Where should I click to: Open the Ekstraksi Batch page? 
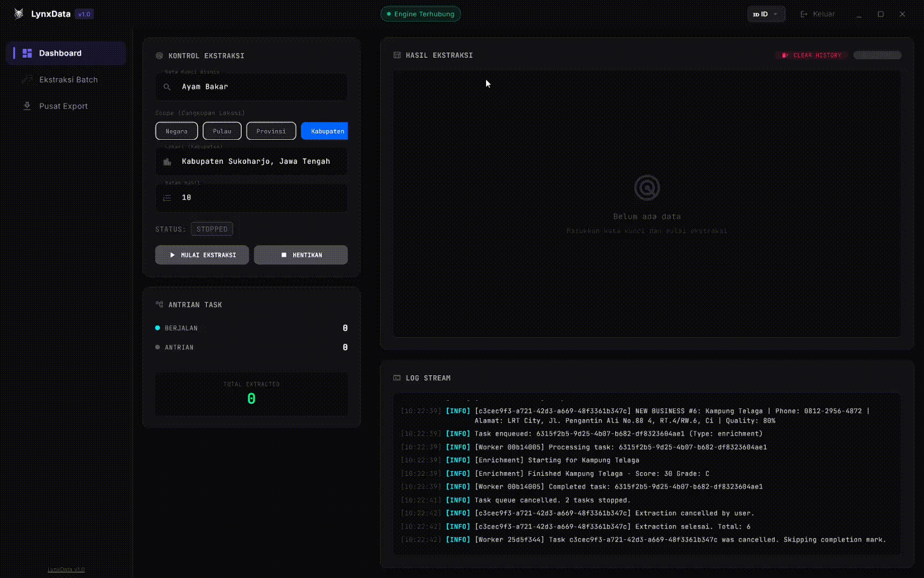pyautogui.click(x=66, y=80)
